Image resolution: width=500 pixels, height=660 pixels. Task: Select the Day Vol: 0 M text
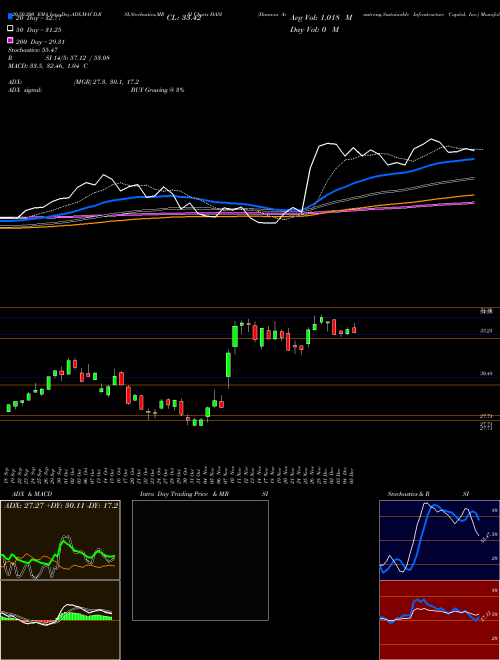coord(314,29)
